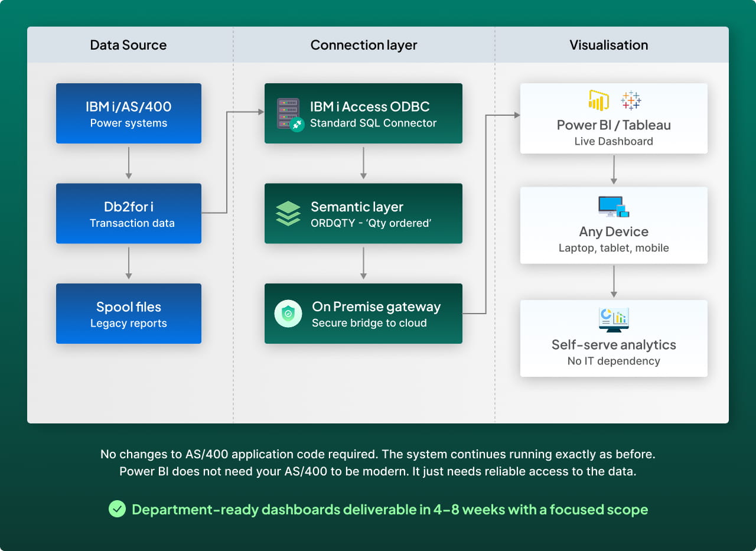Open the dashboards deliverable in 4-8 weeks link
756x551 pixels.
point(391,509)
